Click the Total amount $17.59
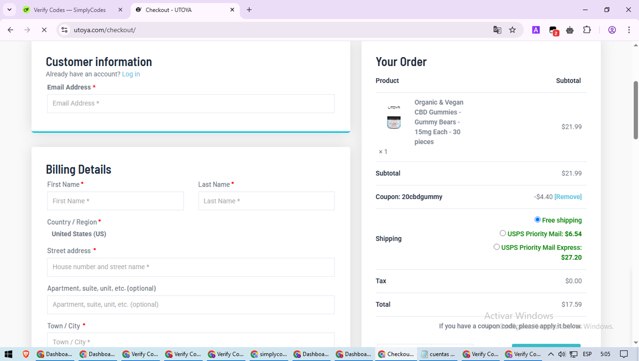This screenshot has height=361, width=639. 571,304
